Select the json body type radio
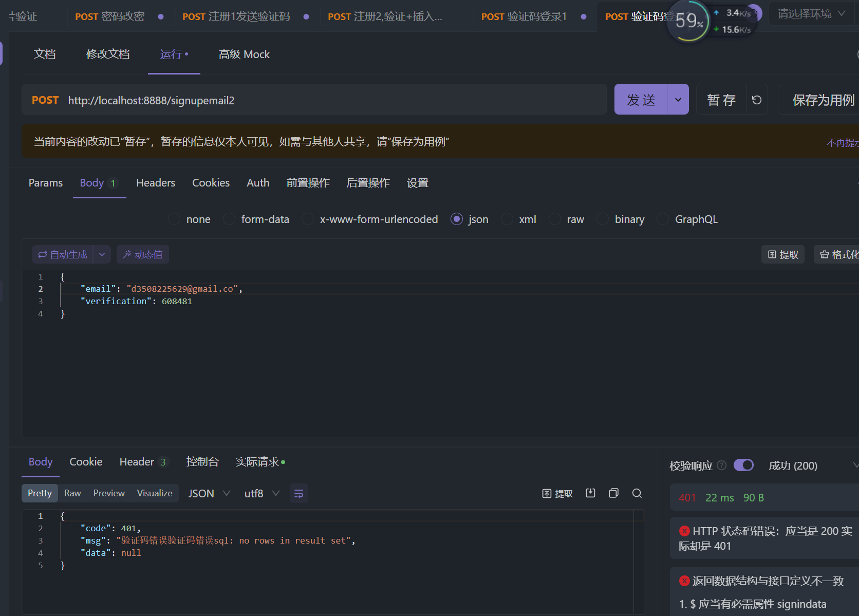 [x=457, y=219]
